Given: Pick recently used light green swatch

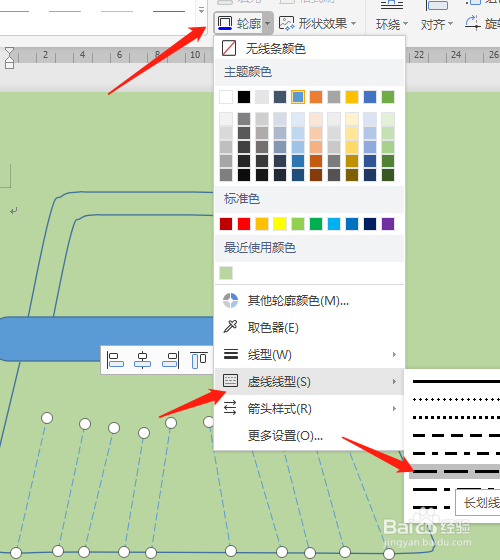Looking at the screenshot, I should [226, 273].
